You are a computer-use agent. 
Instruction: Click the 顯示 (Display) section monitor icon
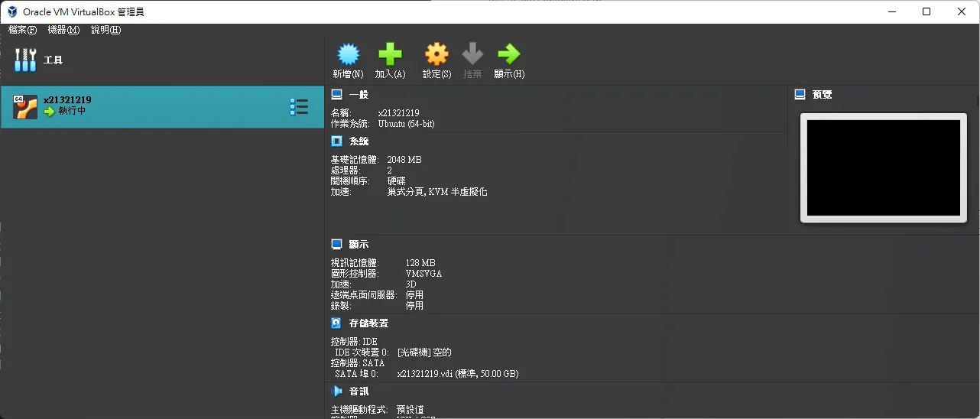pyautogui.click(x=336, y=244)
